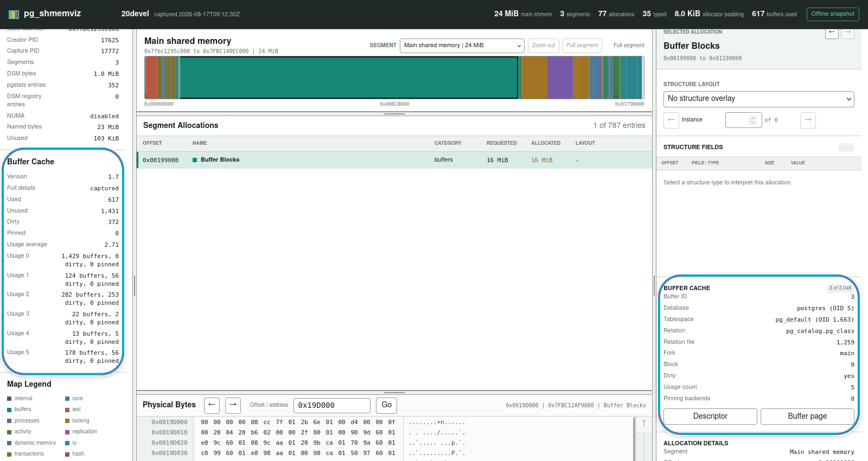The height and width of the screenshot is (461, 868).
Task: Click the Usage average value 2.71
Action: 112,245
